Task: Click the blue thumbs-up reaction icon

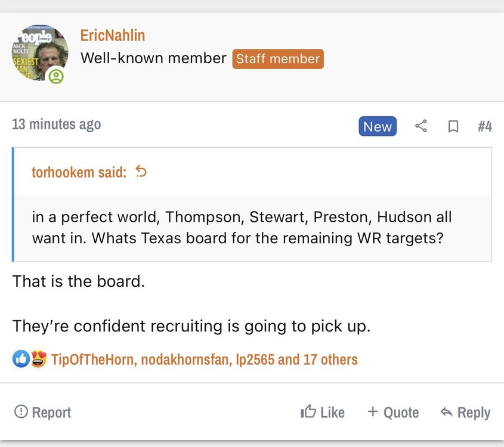Action: (21, 359)
